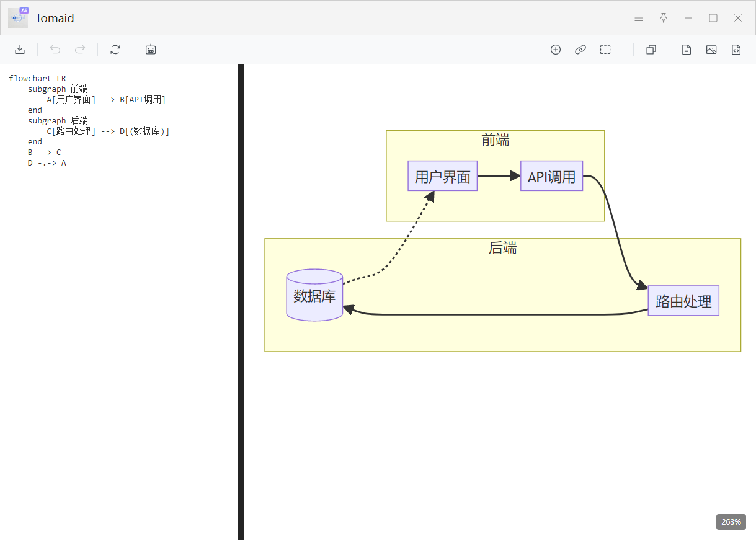Click the download icon in the toolbar

[20, 50]
